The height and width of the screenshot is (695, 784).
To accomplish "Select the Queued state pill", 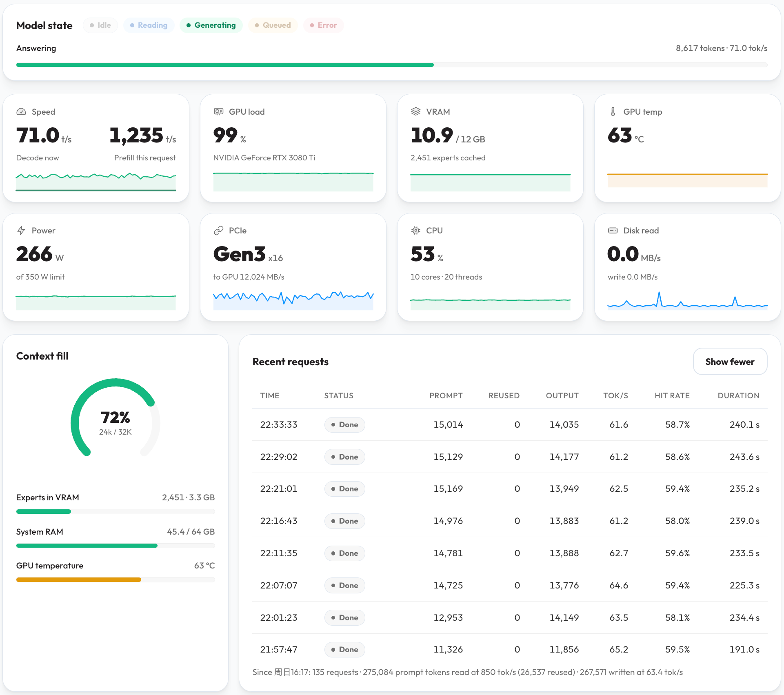I will coord(273,25).
